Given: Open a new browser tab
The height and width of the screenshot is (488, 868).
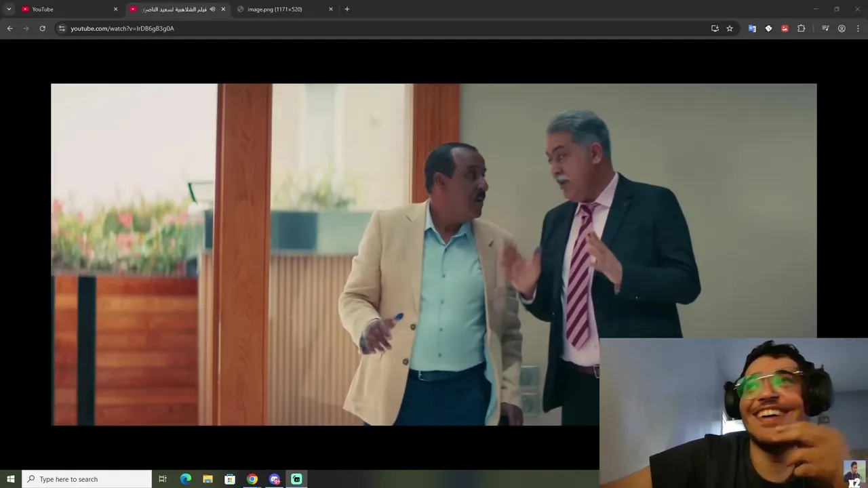Looking at the screenshot, I should pos(347,9).
